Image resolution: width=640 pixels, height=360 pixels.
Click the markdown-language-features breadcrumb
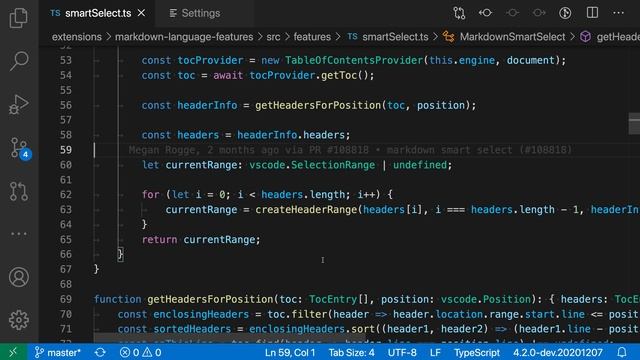184,37
